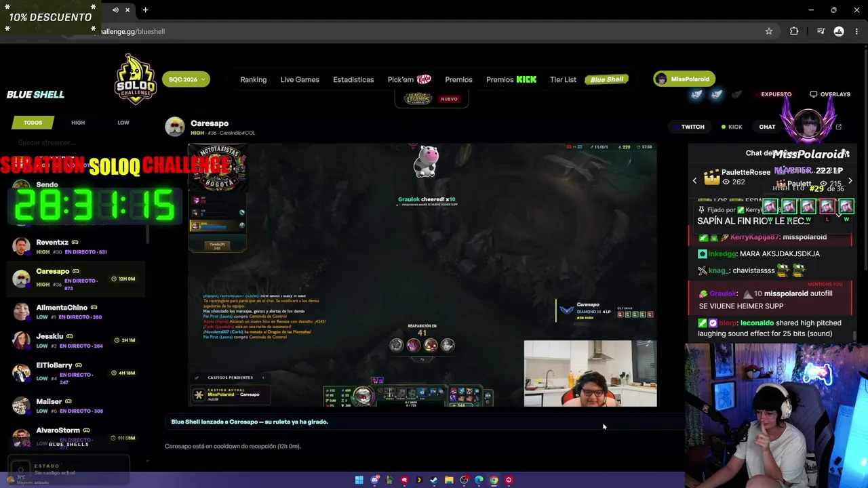Select streamer Reventxz in the list
868x488 pixels.
[x=76, y=247]
